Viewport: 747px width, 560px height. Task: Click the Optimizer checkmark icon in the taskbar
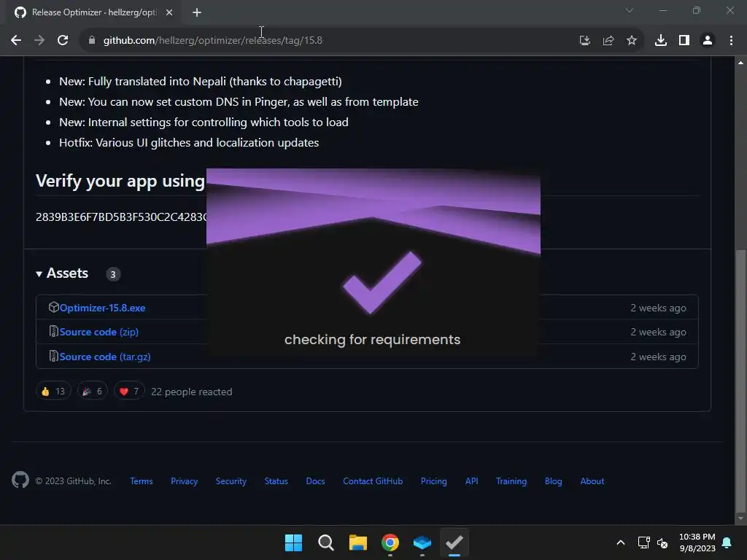tap(454, 542)
